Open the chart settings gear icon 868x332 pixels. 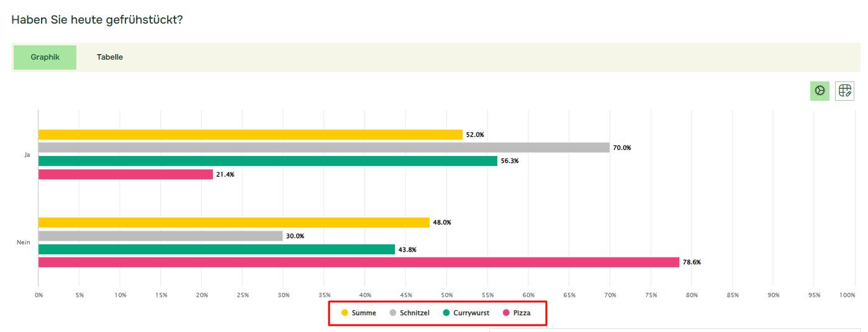[820, 91]
